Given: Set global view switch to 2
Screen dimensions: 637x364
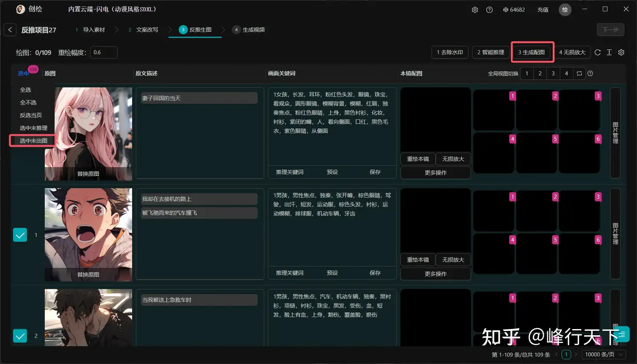Looking at the screenshot, I should (540, 73).
